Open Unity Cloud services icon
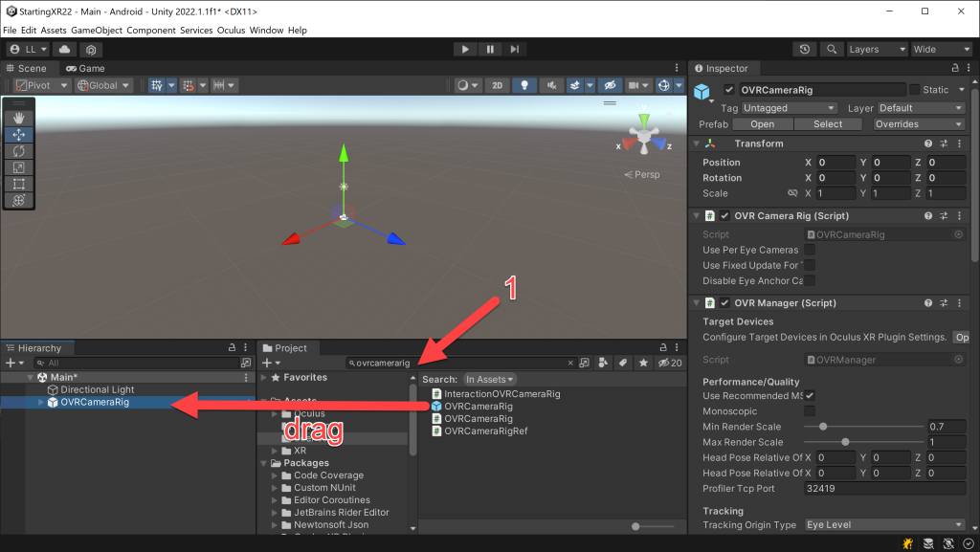The height and width of the screenshot is (552, 980). (64, 50)
